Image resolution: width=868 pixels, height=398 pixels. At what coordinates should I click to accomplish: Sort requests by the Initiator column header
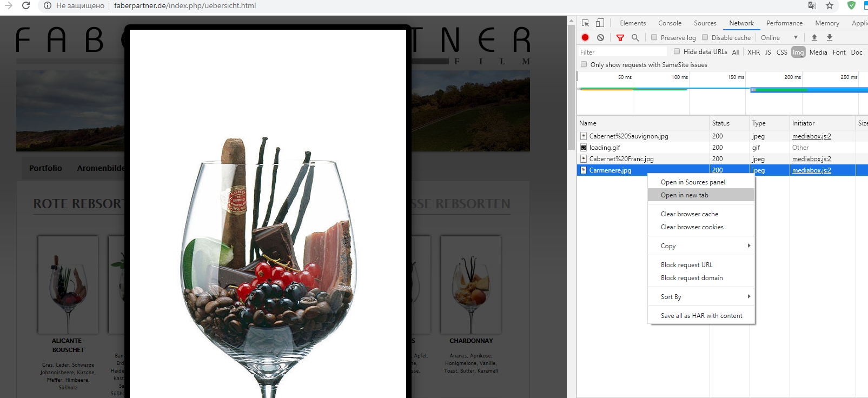823,123
